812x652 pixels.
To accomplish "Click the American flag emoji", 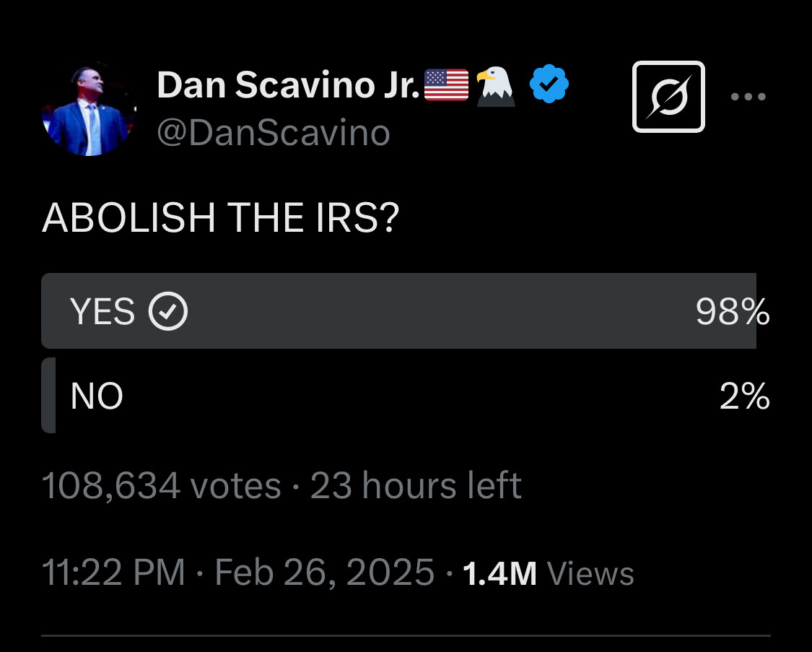I will (446, 85).
